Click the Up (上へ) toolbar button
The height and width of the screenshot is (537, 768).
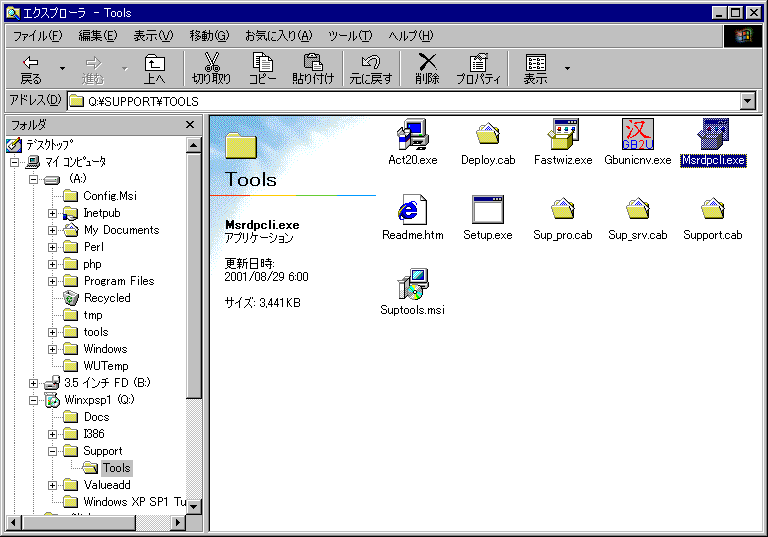[x=154, y=69]
